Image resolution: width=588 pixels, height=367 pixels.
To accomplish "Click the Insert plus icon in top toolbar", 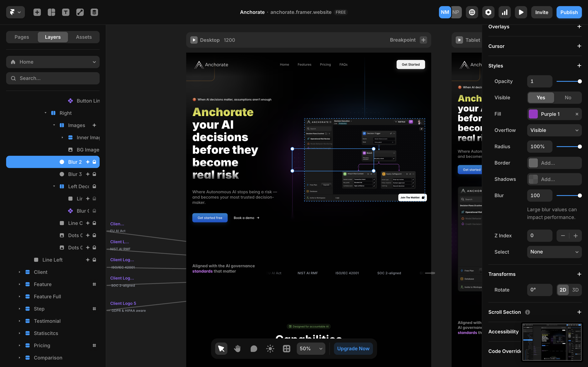I will 37,12.
